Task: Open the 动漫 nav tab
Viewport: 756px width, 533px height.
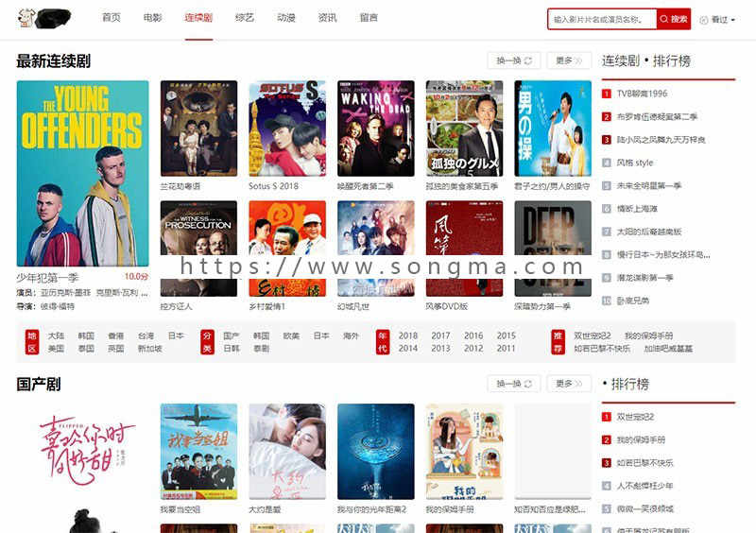Action: tap(286, 18)
